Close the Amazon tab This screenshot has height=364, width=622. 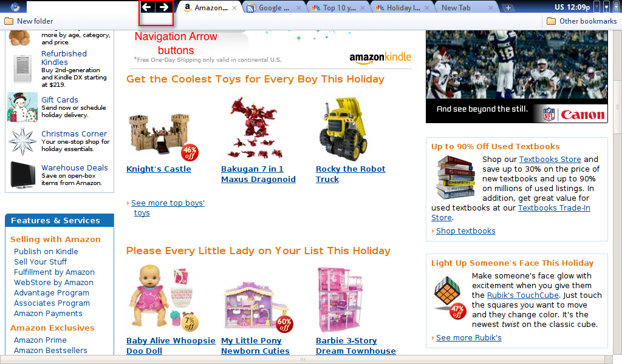pyautogui.click(x=234, y=8)
